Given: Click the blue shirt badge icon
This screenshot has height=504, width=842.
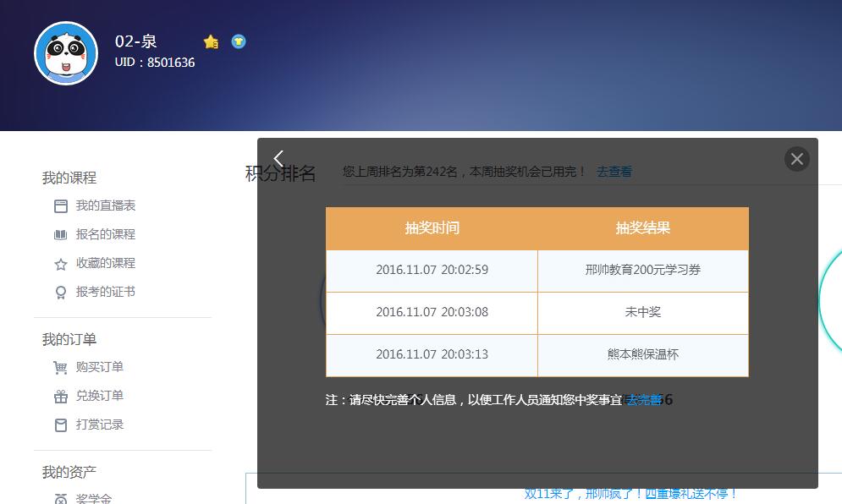Looking at the screenshot, I should click(x=239, y=41).
